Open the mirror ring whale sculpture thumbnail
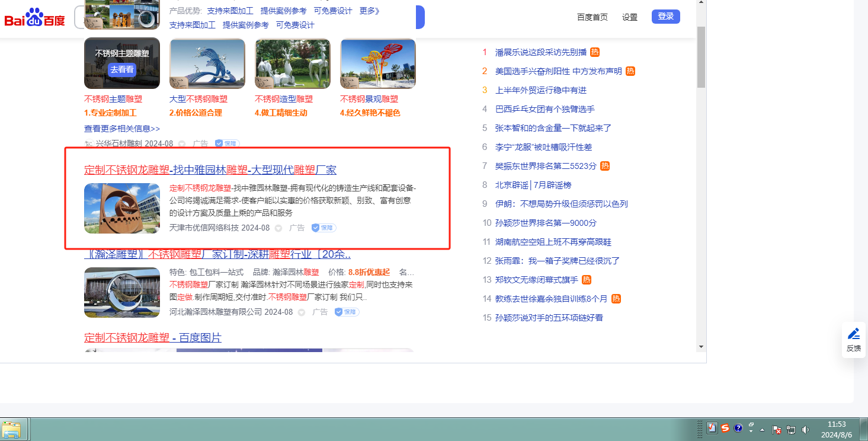 point(122,292)
